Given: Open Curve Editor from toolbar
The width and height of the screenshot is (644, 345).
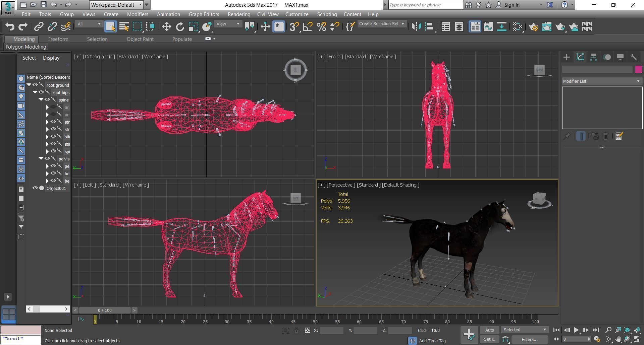Looking at the screenshot, I should point(488,27).
